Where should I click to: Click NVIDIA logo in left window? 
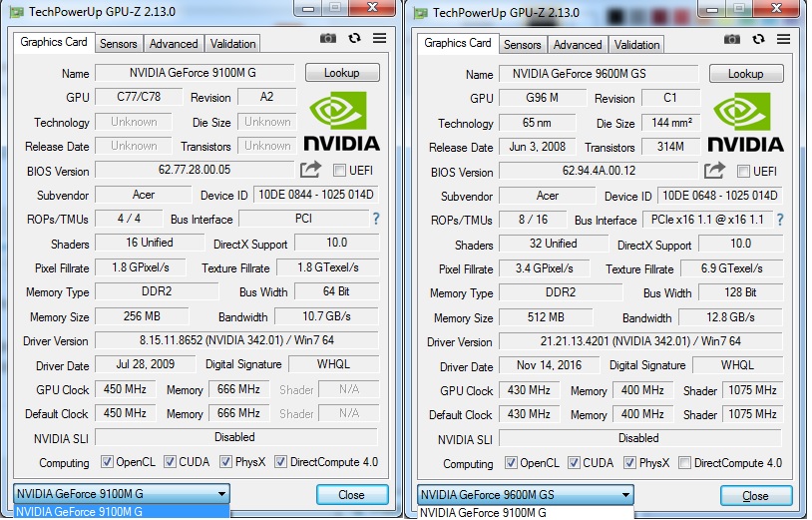coord(341,121)
